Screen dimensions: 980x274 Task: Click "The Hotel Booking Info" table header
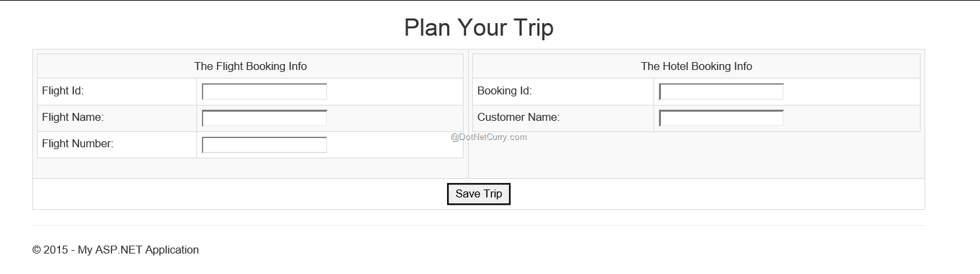696,67
